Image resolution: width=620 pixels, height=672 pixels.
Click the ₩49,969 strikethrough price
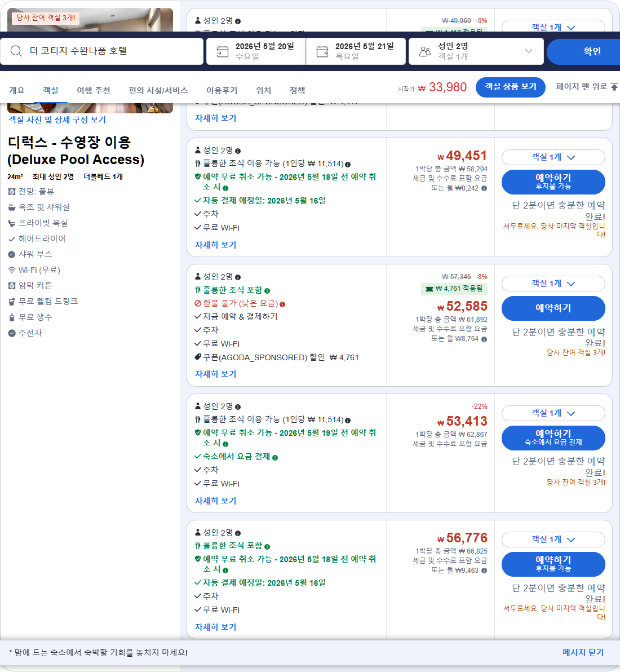pos(457,20)
